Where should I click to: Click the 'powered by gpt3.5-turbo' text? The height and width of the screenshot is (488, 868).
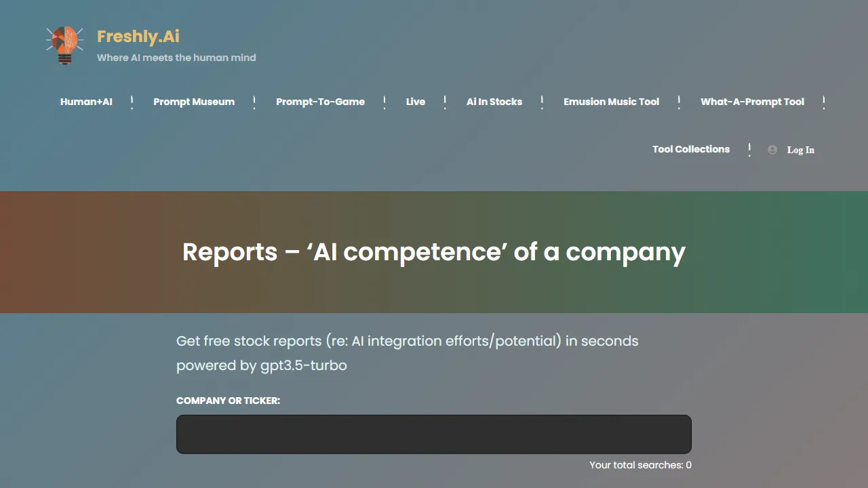261,365
